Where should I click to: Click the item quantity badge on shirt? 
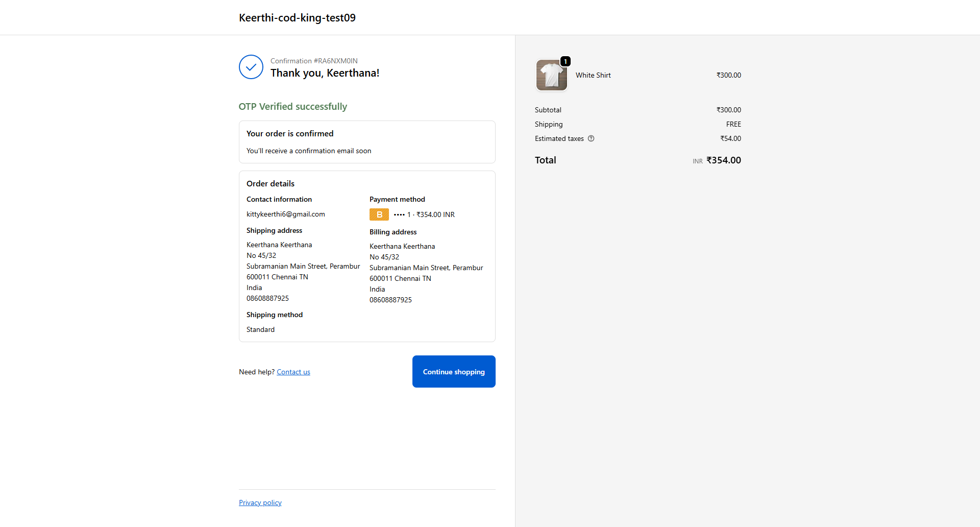(x=565, y=61)
